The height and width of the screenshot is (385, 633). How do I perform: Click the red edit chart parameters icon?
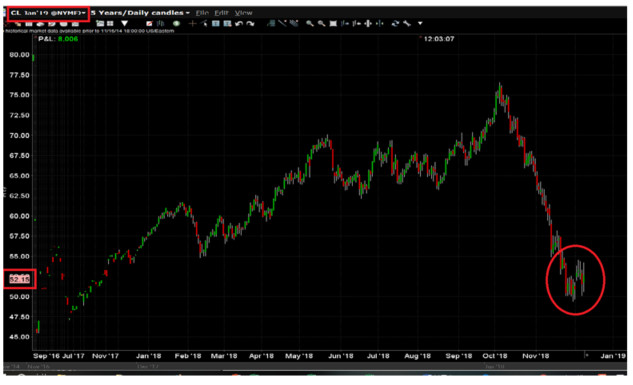[x=149, y=23]
